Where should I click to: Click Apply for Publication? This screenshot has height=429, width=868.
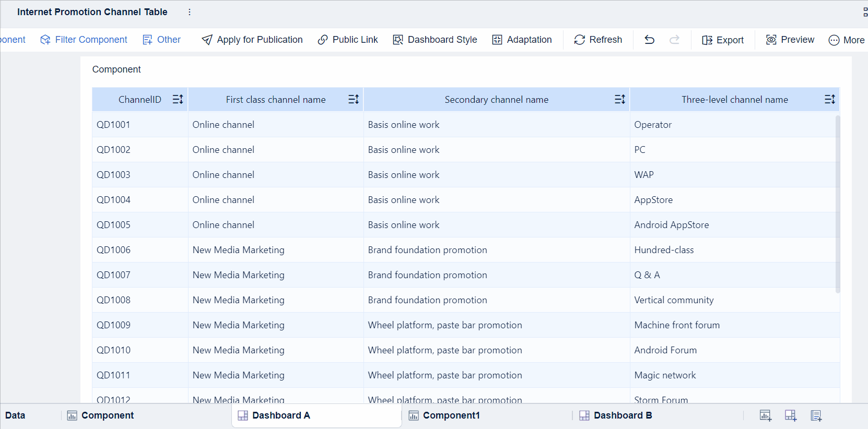point(252,40)
